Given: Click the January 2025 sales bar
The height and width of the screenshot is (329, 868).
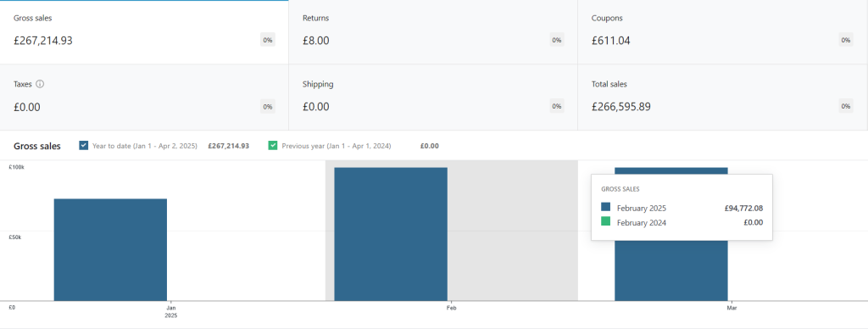Looking at the screenshot, I should tap(110, 250).
